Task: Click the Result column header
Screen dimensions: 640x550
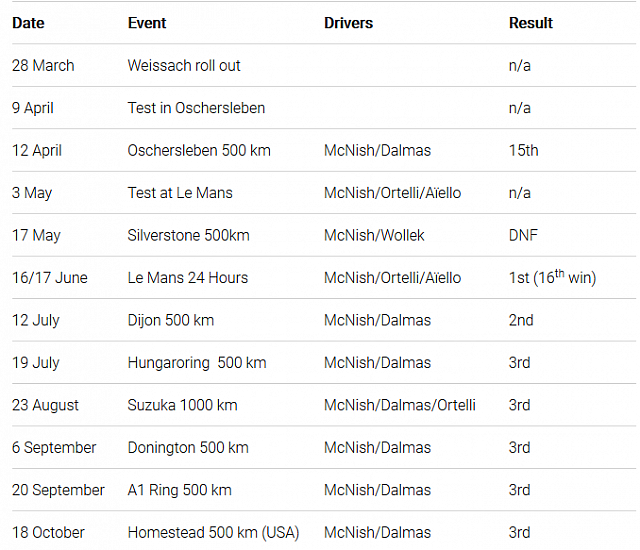Action: tap(531, 23)
